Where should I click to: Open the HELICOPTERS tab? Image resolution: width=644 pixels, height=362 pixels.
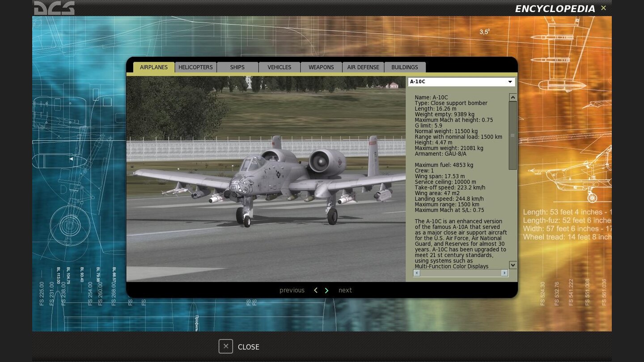tap(195, 67)
